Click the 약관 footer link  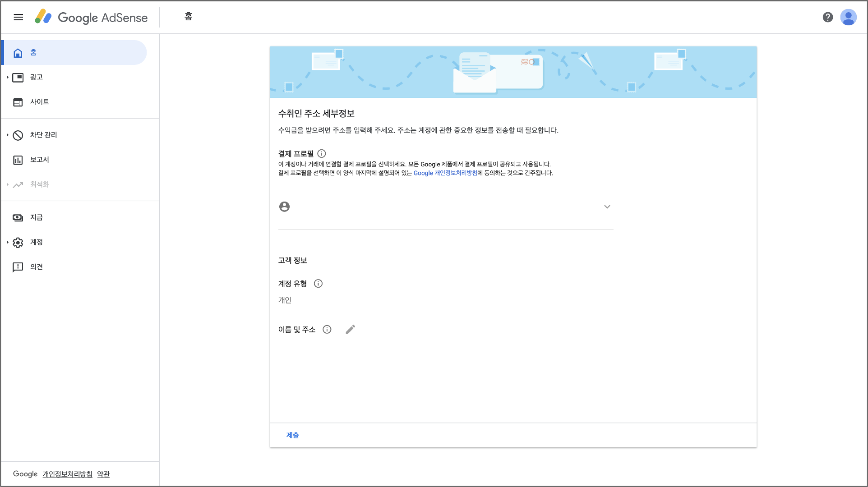pyautogui.click(x=103, y=474)
